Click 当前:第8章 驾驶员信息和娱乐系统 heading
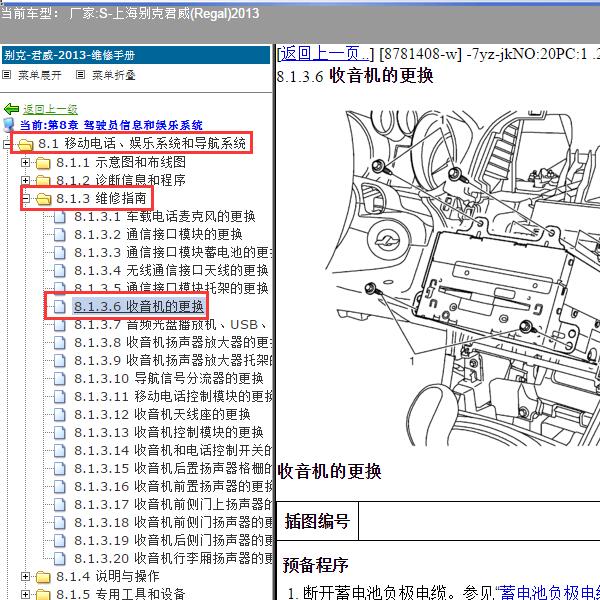Image resolution: width=600 pixels, height=600 pixels. (111, 125)
